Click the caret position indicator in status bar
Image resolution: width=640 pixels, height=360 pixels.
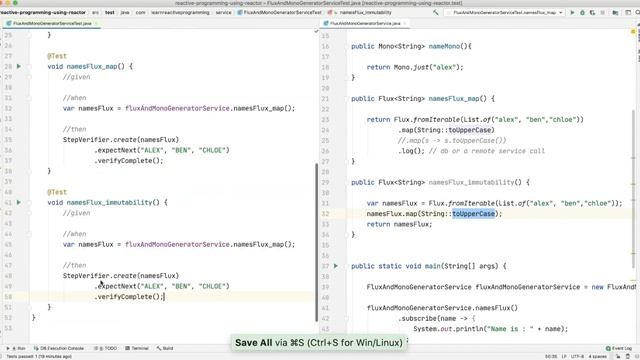(x=551, y=356)
